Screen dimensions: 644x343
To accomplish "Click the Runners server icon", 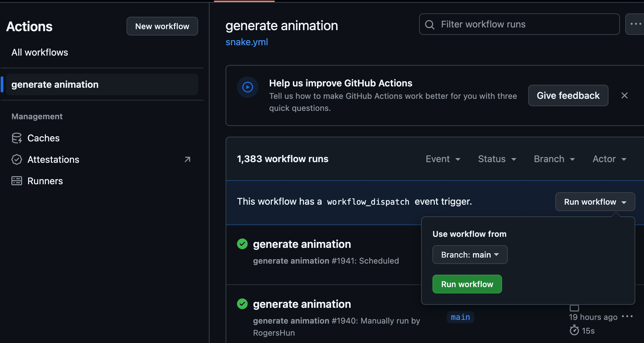I will coord(17,181).
